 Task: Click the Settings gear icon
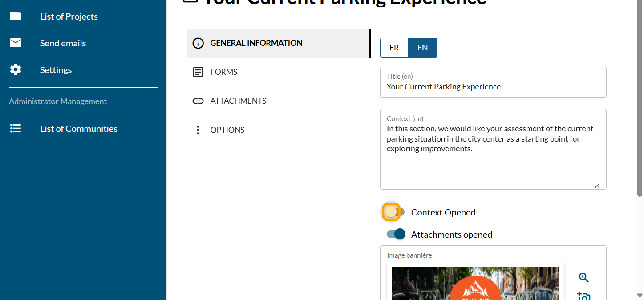[x=16, y=70]
